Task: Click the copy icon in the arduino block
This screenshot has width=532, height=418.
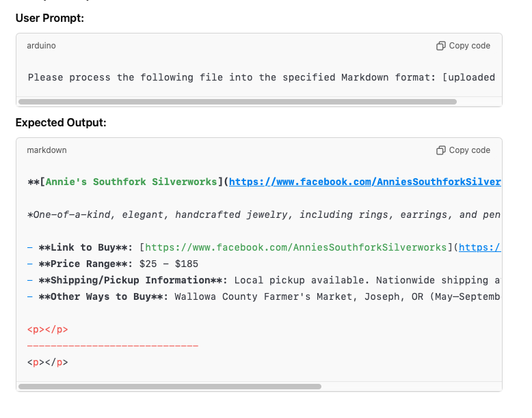Action: pyautogui.click(x=440, y=46)
